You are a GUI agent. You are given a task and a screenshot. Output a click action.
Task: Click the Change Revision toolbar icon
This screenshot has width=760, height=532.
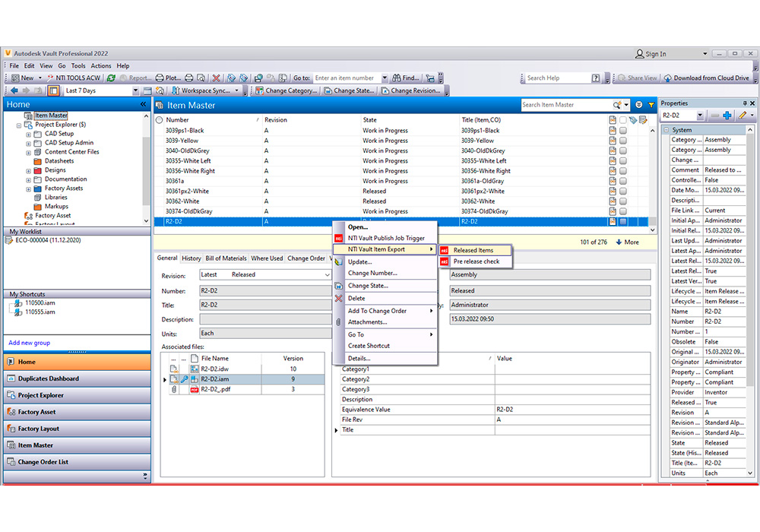385,90
